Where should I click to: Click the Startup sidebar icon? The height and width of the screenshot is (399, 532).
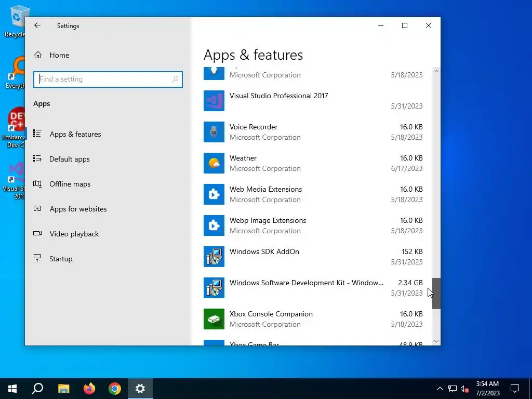tap(37, 258)
